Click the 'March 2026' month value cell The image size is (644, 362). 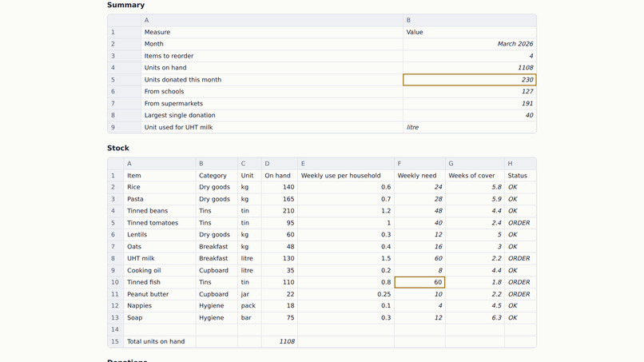point(470,44)
